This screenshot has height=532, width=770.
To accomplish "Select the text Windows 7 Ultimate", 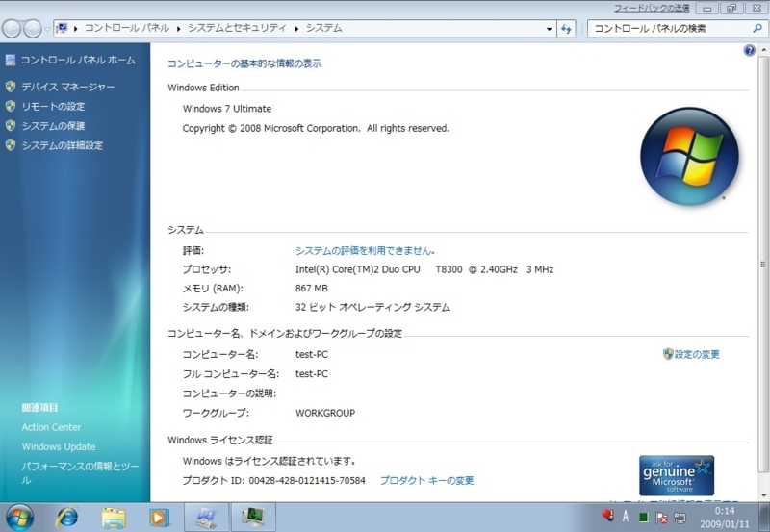I will 227,109.
